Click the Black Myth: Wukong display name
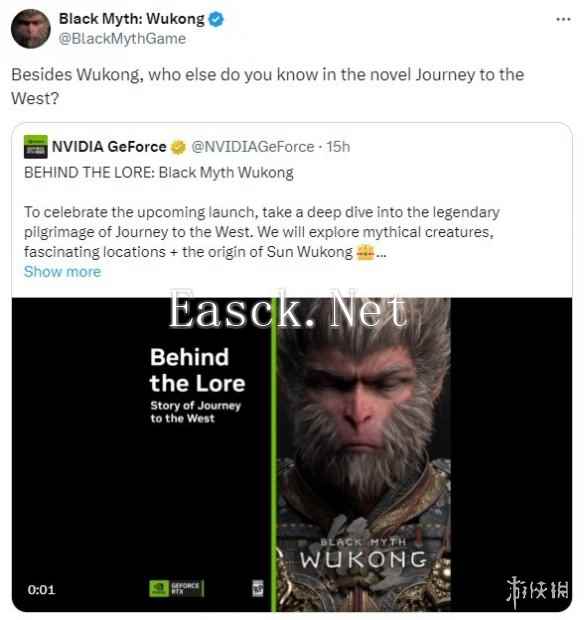The image size is (584, 620). point(132,19)
